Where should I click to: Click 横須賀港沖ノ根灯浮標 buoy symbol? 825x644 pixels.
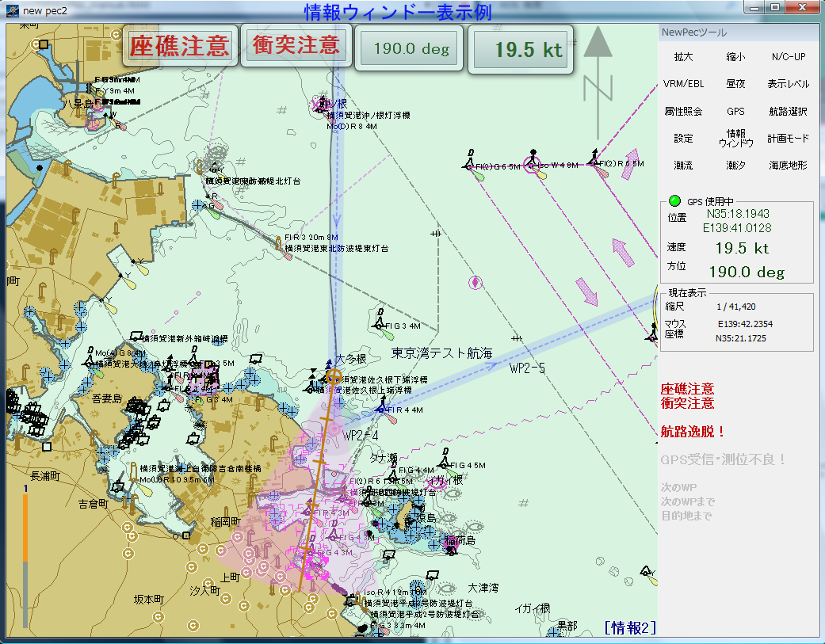coord(320,105)
